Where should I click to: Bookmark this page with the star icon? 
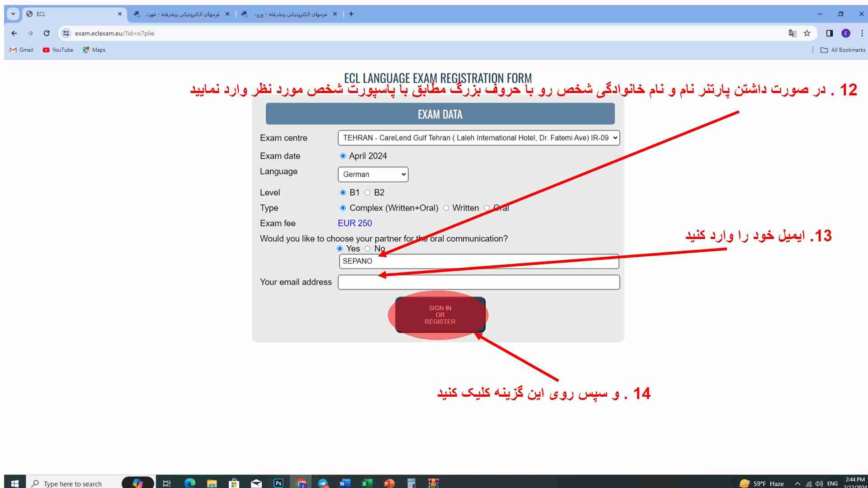807,33
